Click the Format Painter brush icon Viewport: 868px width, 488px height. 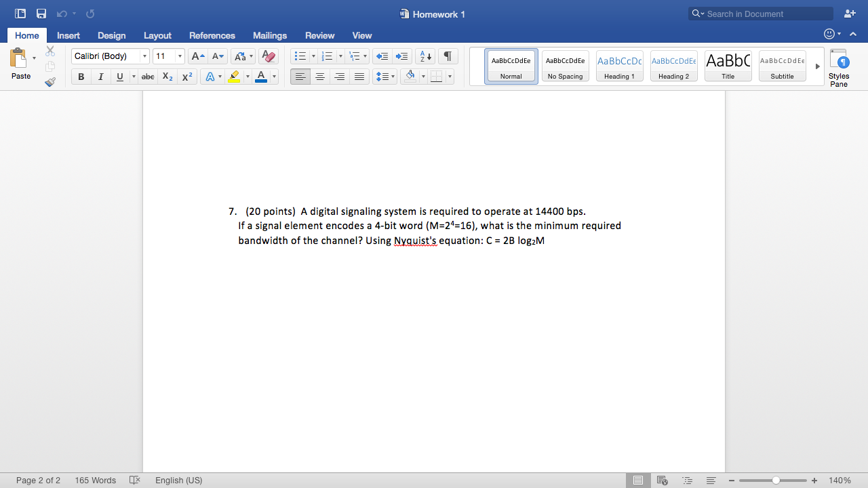(x=50, y=82)
